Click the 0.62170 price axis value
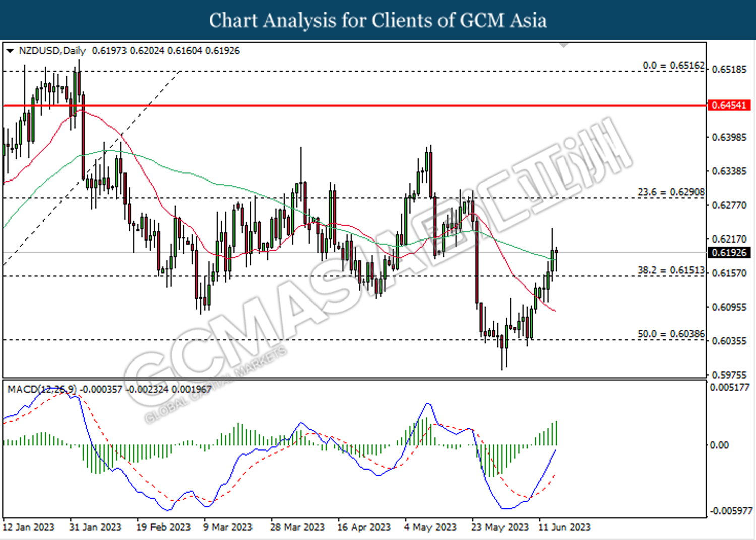The width and height of the screenshot is (756, 540). coord(729,239)
